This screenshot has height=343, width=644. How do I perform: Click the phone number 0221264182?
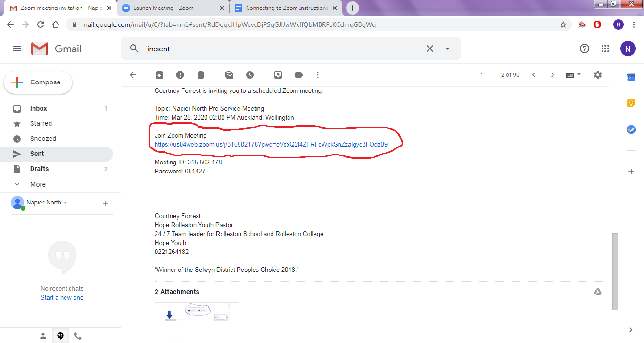[172, 252]
